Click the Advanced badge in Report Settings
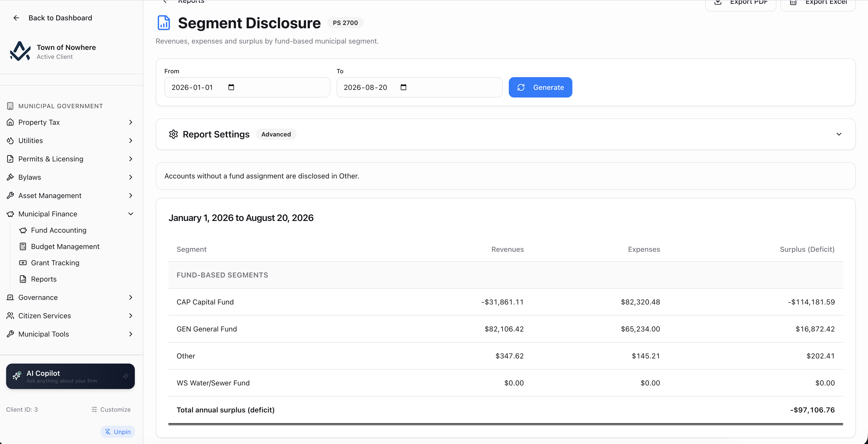Viewport: 868px width, 444px height. [x=276, y=134]
